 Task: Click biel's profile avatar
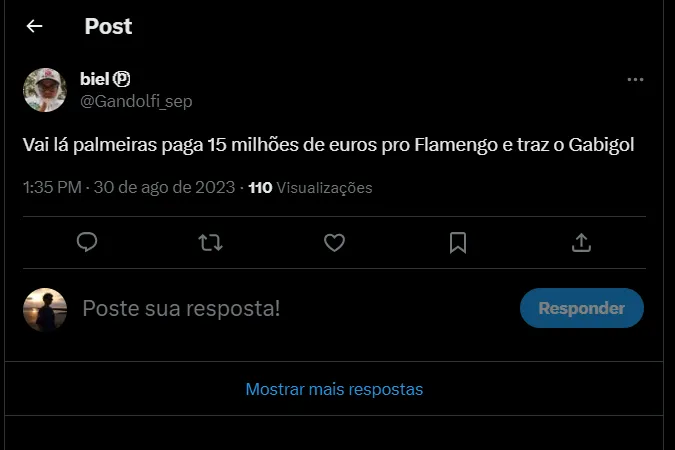click(x=45, y=90)
